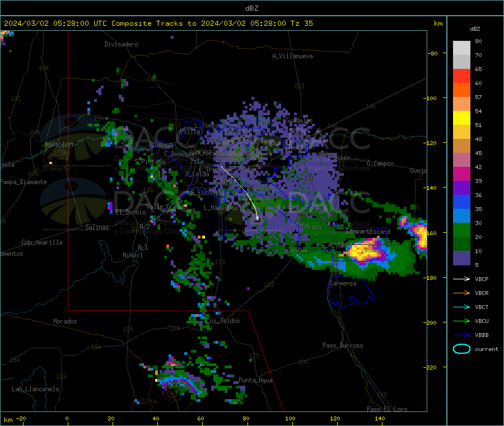Click the '140' tick on the horizontal axis
Screen dimensions: 504x426
[380, 418]
